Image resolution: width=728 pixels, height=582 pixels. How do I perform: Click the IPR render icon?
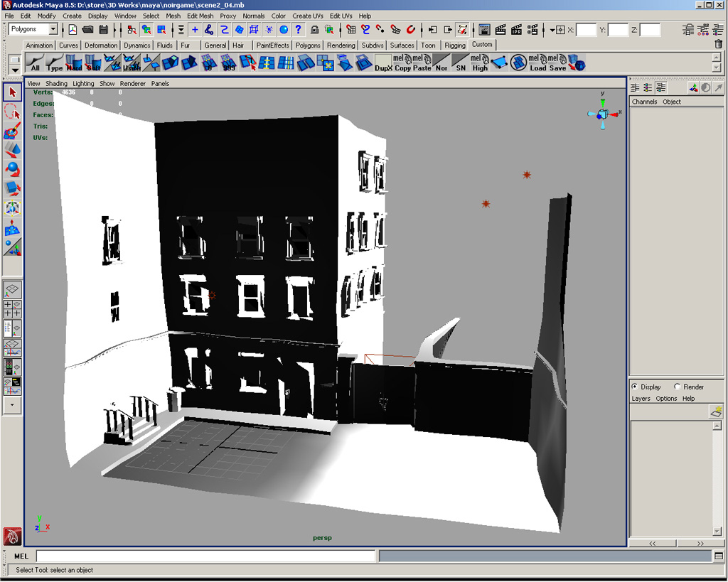click(516, 30)
